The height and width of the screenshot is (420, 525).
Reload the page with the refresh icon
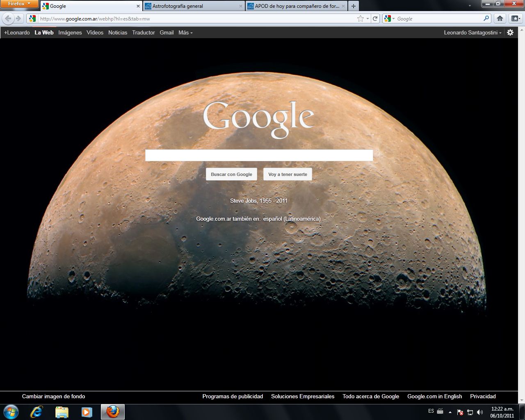tap(375, 18)
